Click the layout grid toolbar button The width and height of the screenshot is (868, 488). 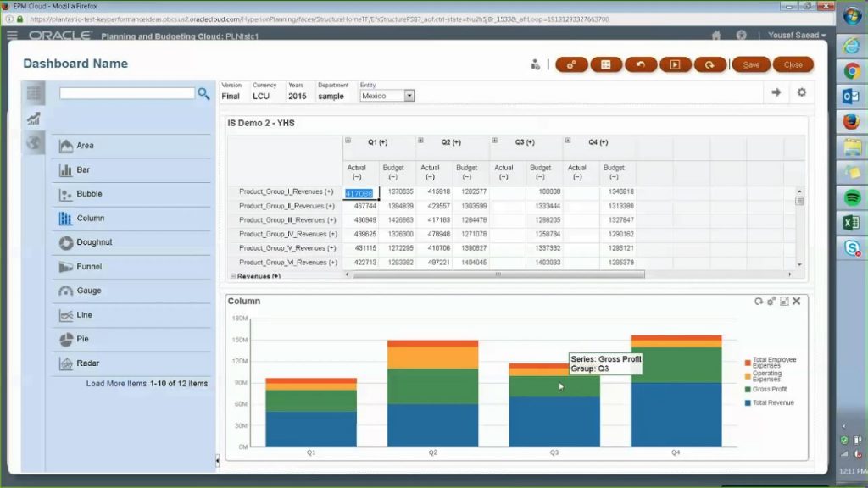606,64
